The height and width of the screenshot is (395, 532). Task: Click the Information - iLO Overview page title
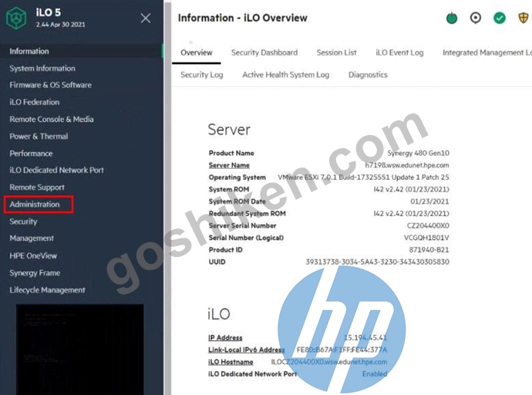(243, 18)
